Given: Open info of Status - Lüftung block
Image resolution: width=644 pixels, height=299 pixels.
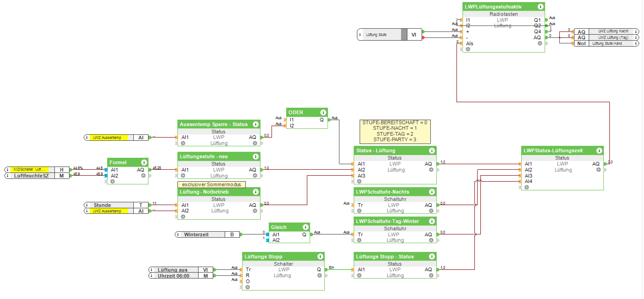Looking at the screenshot, I should click(x=431, y=150).
